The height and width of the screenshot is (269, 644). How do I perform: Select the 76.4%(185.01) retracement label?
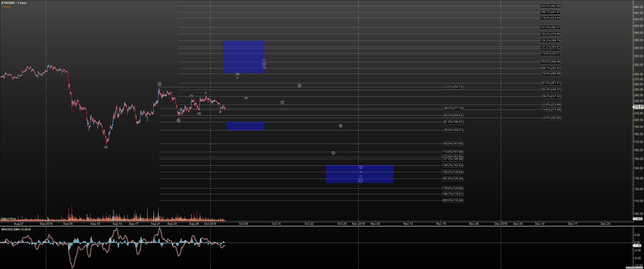[x=453, y=130]
